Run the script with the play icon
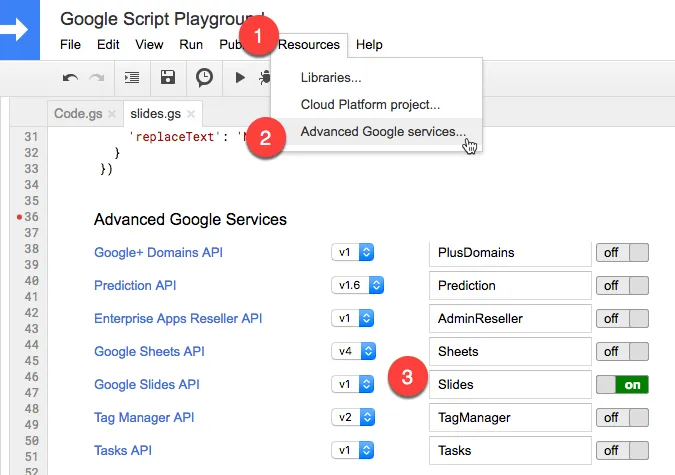675x475 pixels. (240, 77)
